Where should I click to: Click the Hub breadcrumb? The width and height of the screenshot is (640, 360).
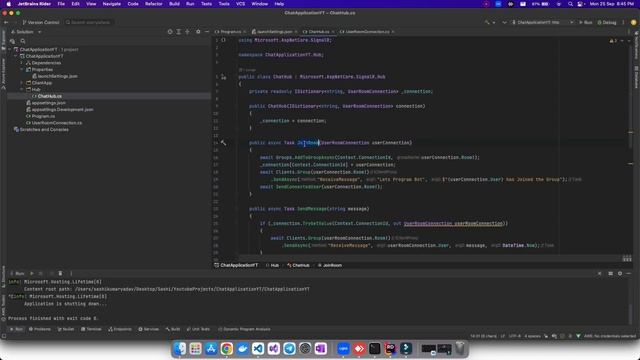272,265
